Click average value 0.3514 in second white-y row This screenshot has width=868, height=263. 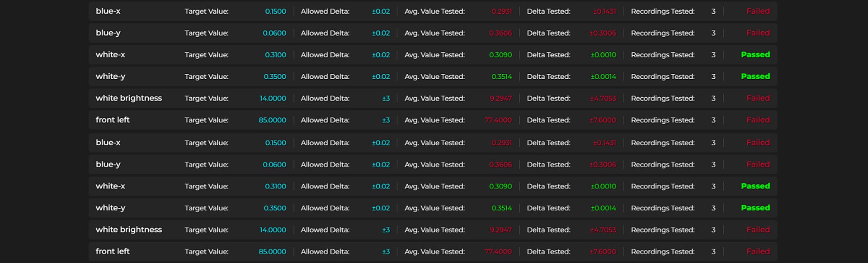[501, 208]
